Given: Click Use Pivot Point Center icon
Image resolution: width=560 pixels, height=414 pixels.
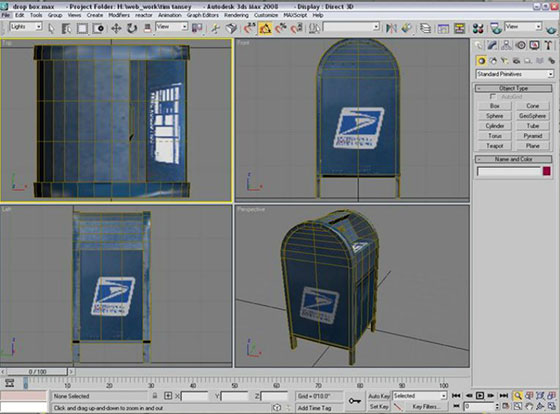Looking at the screenshot, I should point(197,28).
